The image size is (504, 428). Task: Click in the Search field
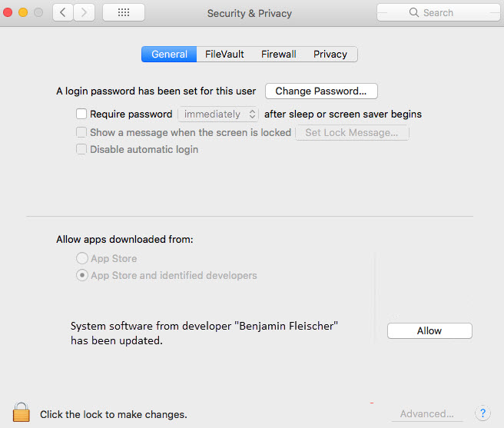438,12
